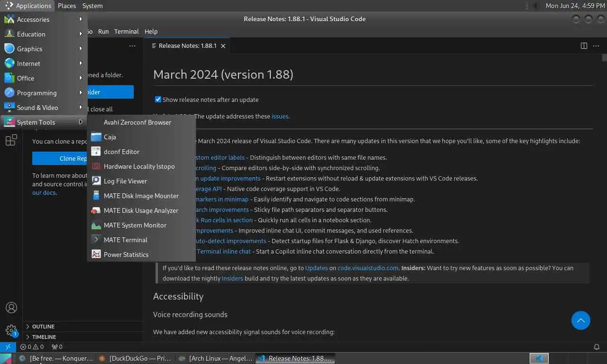Click the scroll-to-top round arrow button
607x364 pixels.
click(x=580, y=320)
